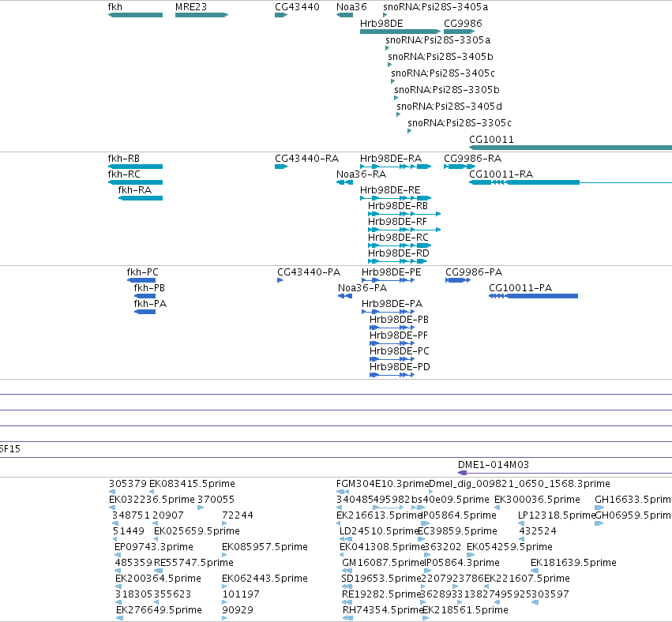Click EST EK218561.5prime
This screenshot has height=622, width=672.
tap(426, 618)
